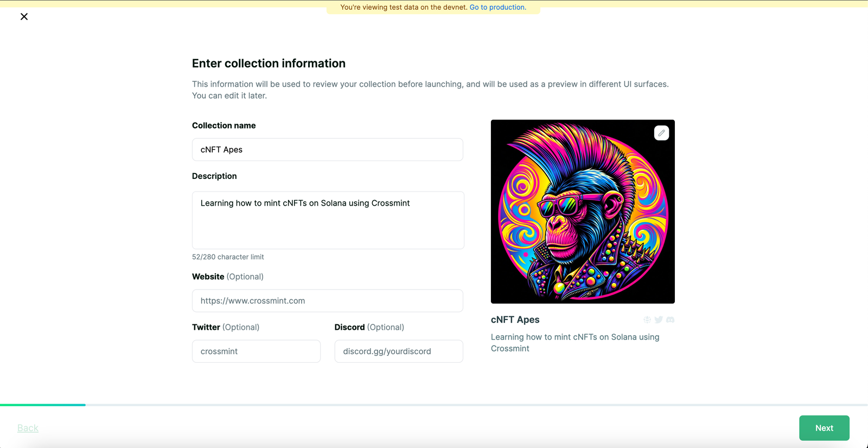Screen dimensions: 868x448
Task: Click the pencil edit icon on the collection image
Action: [x=661, y=133]
